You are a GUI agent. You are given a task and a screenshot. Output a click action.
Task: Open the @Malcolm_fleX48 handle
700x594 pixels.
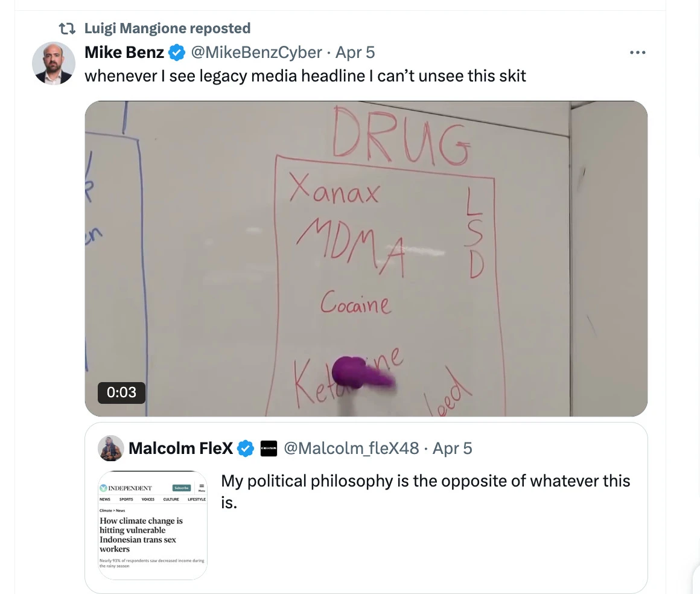tap(351, 448)
